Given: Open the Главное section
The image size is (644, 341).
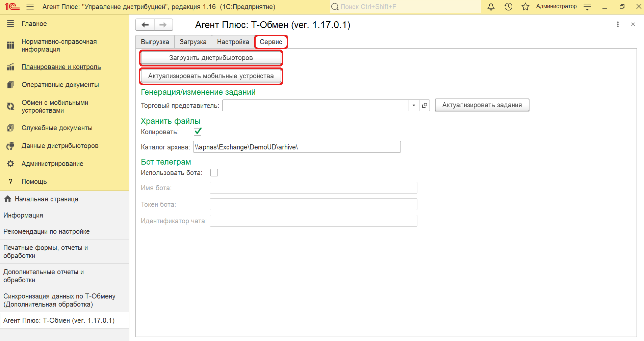Looking at the screenshot, I should (34, 24).
